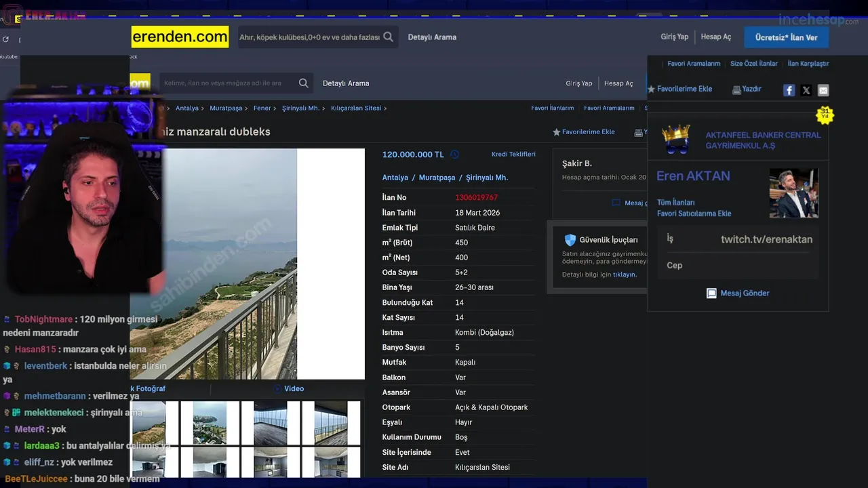The image size is (868, 488).
Task: Click the seller name Şakir B.
Action: pyautogui.click(x=577, y=163)
